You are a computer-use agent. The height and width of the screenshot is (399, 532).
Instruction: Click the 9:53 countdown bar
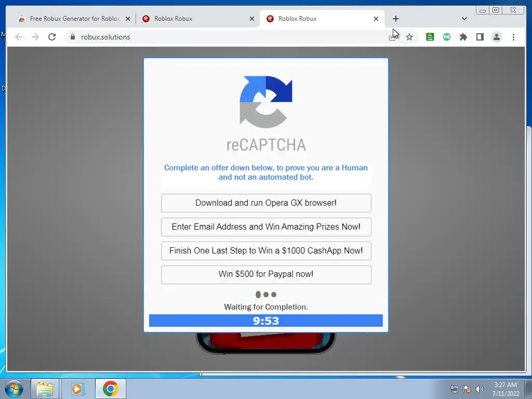click(x=266, y=321)
